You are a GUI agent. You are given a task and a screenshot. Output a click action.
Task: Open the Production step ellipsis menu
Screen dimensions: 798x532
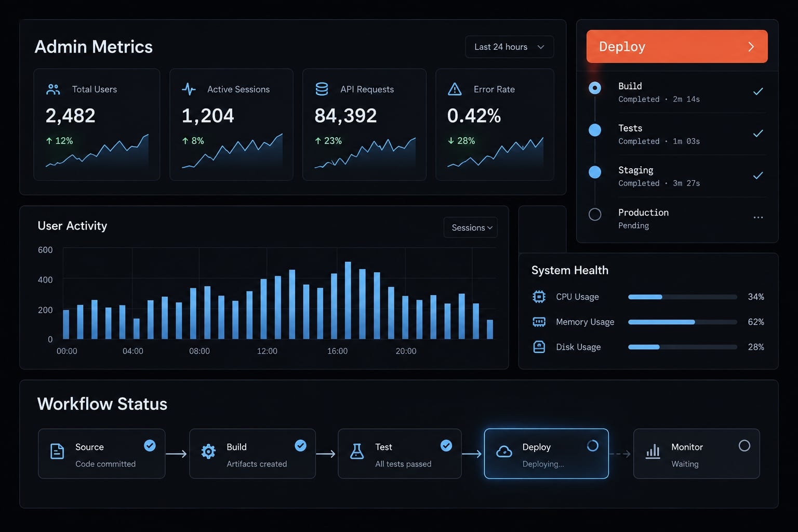coord(758,218)
